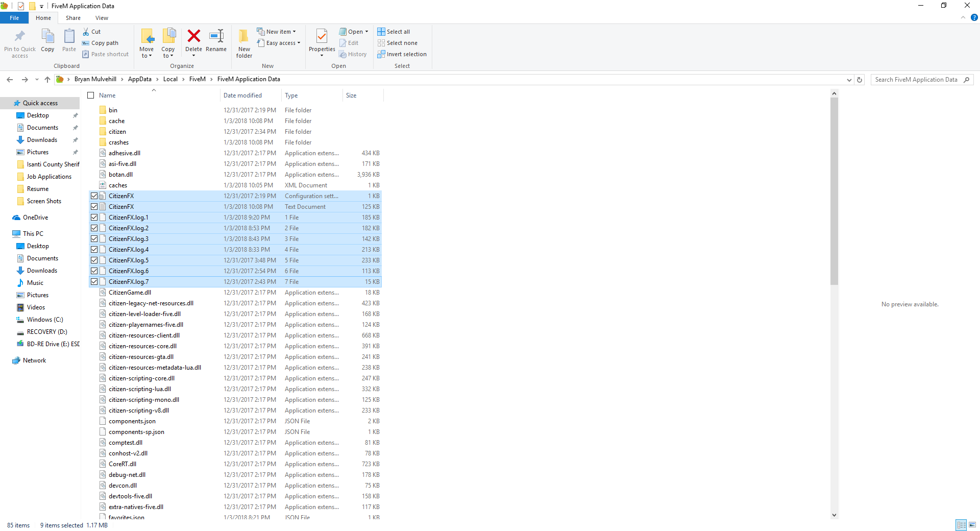
Task: Click the Forward navigation arrow
Action: click(24, 79)
